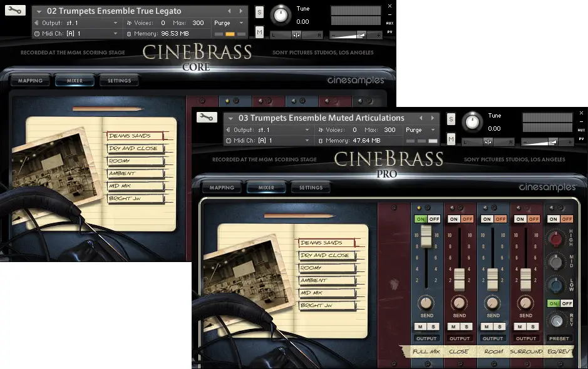The image size is (588, 369).
Task: Click the REV amount knob
Action: click(557, 321)
